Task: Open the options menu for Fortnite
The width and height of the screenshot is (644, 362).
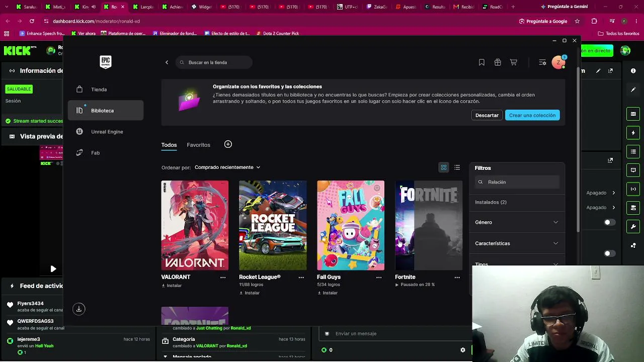Action: click(x=457, y=277)
